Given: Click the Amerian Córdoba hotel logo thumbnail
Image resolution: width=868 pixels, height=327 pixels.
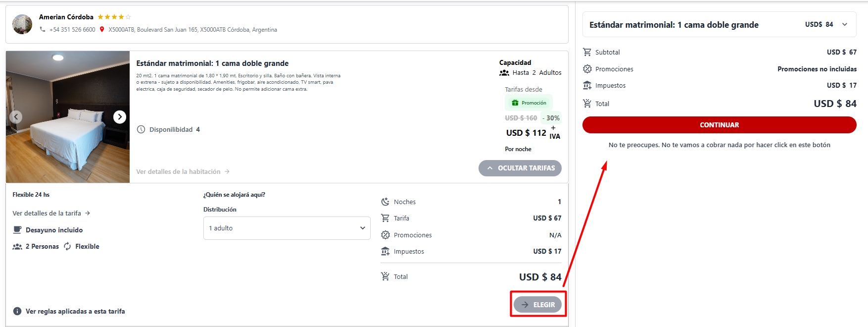Looking at the screenshot, I should coord(22,24).
